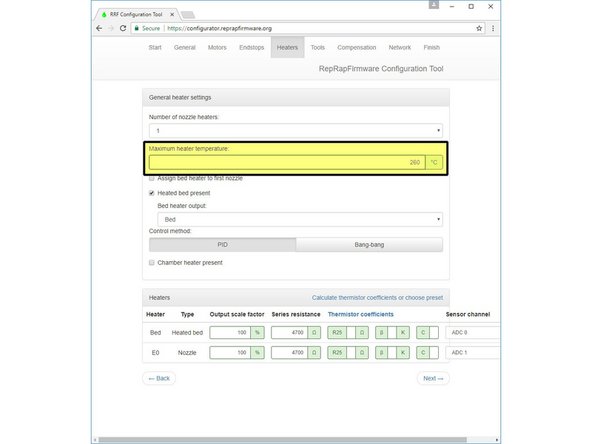Screen dimensions: 592x444
Task: Uncheck Heated bed present checkbox
Action: pos(152,193)
